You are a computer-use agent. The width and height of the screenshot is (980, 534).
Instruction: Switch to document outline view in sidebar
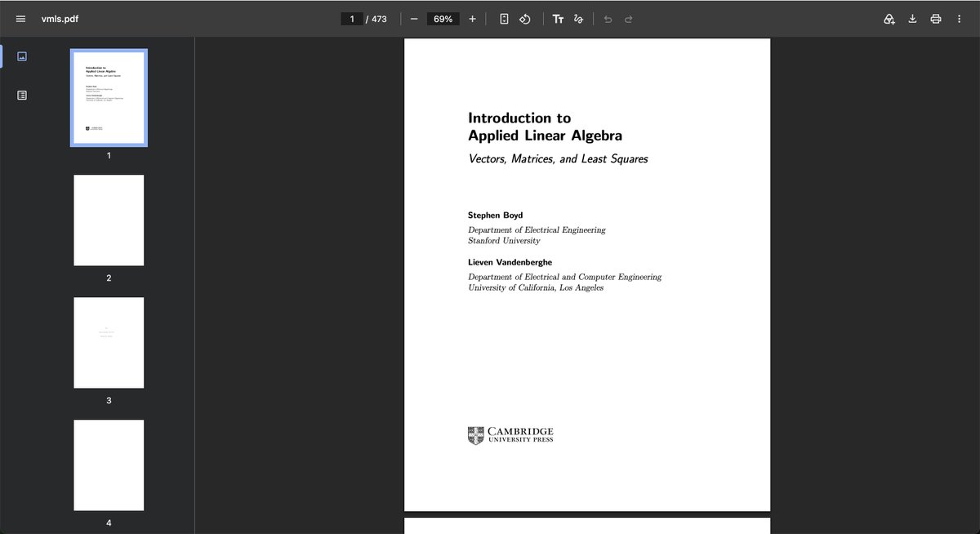(x=22, y=96)
